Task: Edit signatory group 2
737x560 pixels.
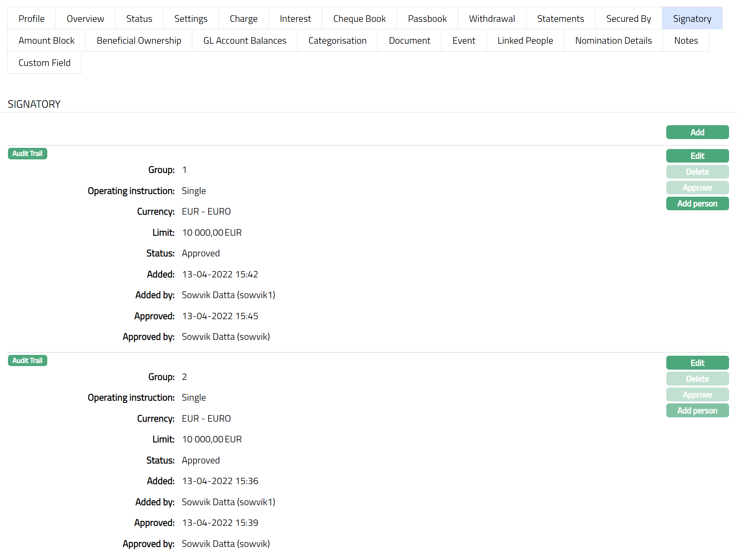Action: click(697, 363)
